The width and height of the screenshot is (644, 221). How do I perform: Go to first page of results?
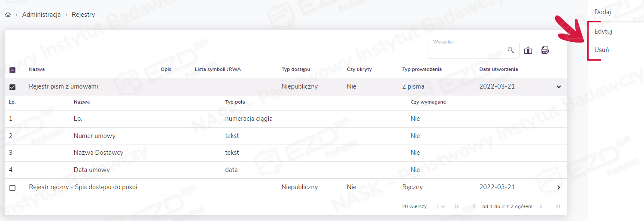pos(457,206)
